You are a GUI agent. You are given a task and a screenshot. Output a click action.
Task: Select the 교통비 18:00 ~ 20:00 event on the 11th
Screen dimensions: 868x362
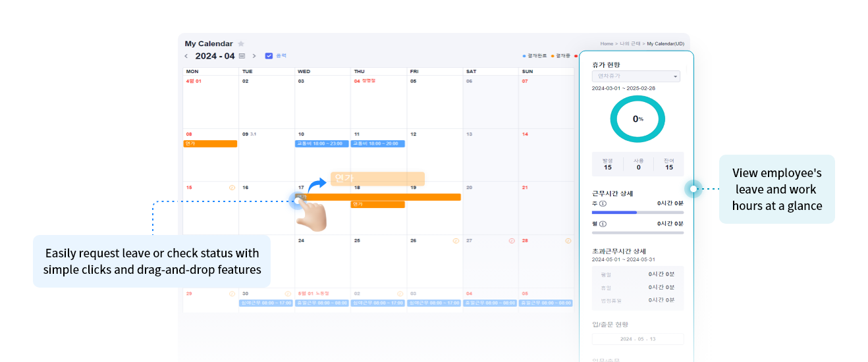coord(377,143)
